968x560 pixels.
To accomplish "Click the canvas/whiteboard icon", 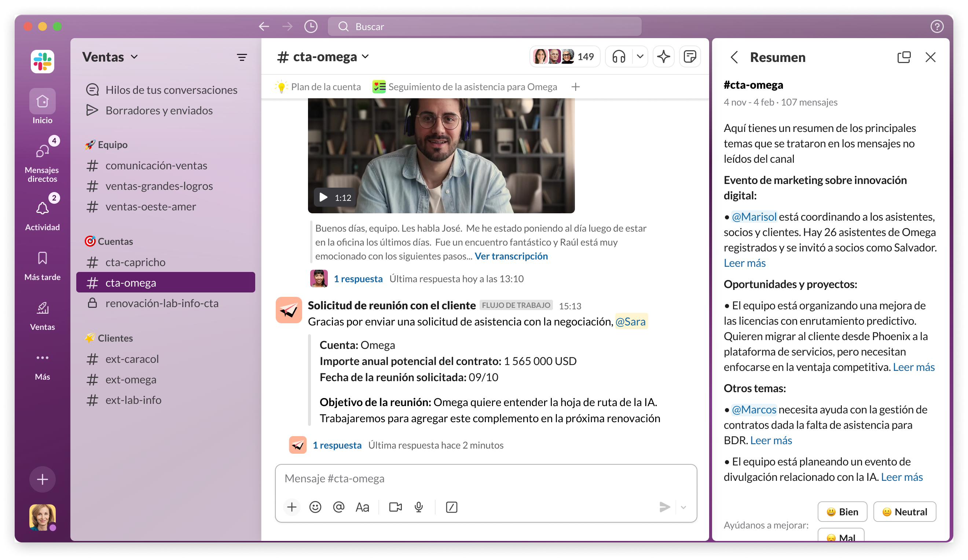I will [691, 56].
